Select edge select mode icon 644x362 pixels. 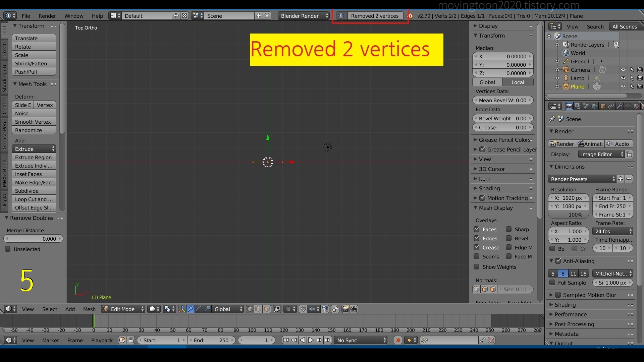click(258, 309)
